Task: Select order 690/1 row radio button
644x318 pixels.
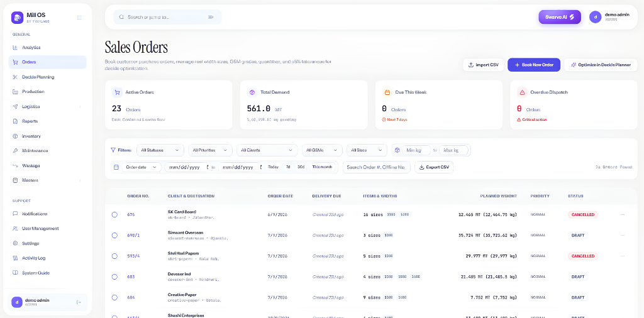Action: [114, 235]
